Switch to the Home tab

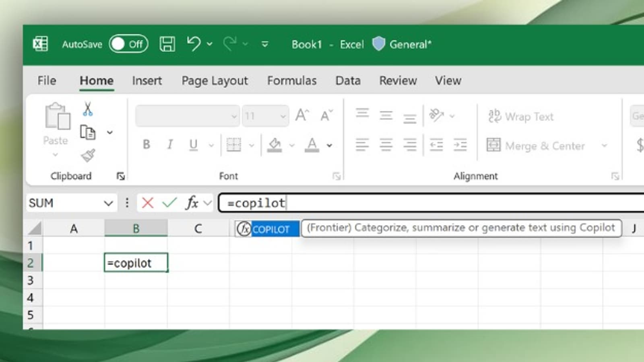point(97,80)
